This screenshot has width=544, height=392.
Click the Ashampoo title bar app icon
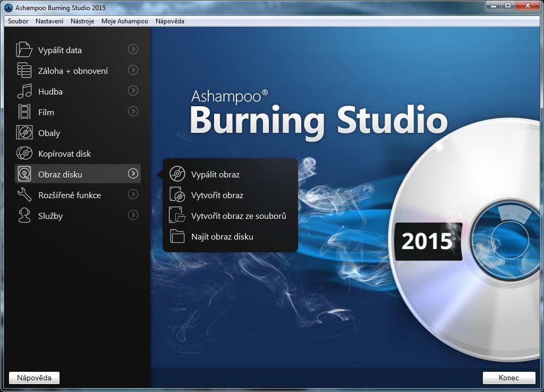click(x=8, y=7)
